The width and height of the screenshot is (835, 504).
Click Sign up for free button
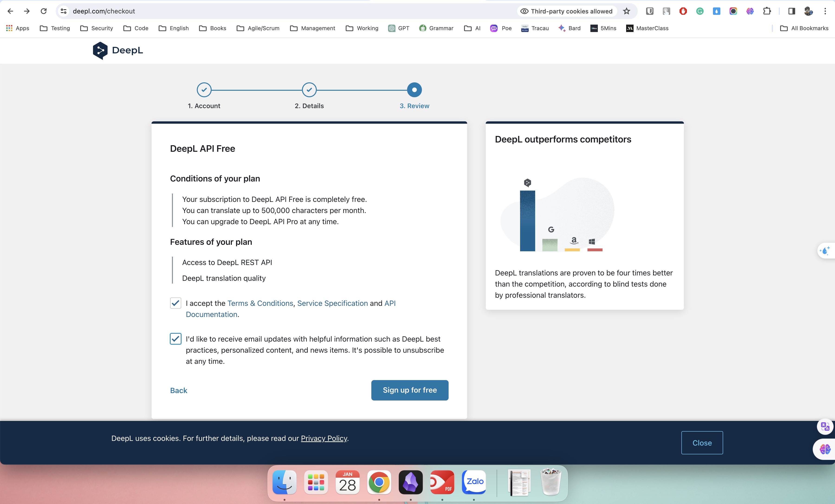tap(410, 390)
